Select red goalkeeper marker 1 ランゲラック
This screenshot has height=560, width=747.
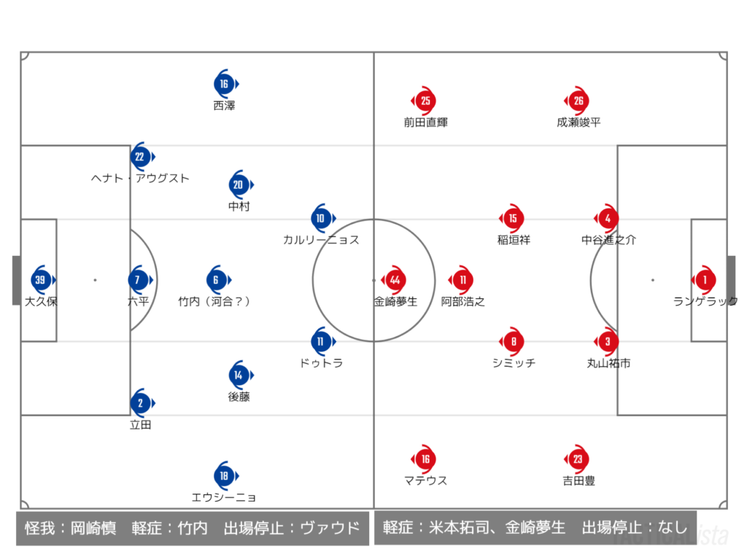[x=704, y=279]
